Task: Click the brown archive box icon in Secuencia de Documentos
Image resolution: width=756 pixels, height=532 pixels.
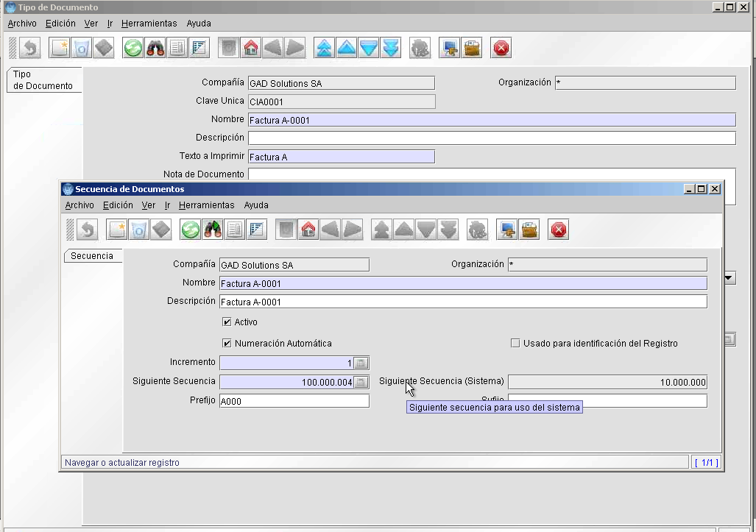Action: [529, 230]
